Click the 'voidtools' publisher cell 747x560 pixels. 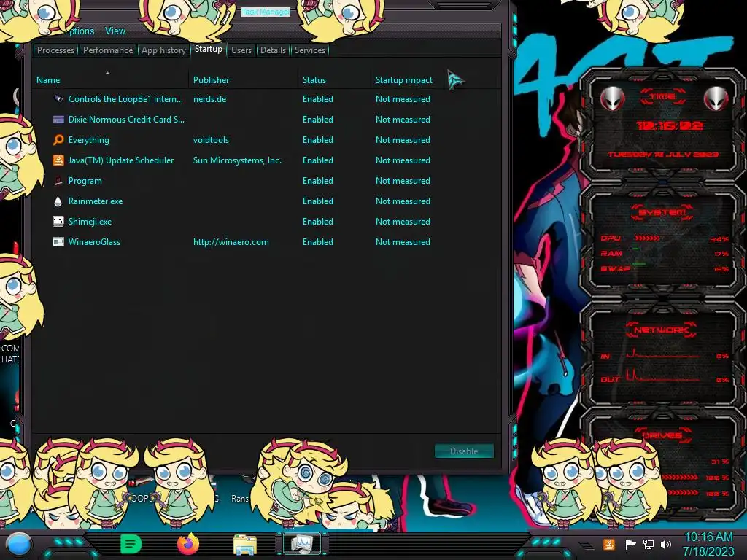pyautogui.click(x=211, y=140)
